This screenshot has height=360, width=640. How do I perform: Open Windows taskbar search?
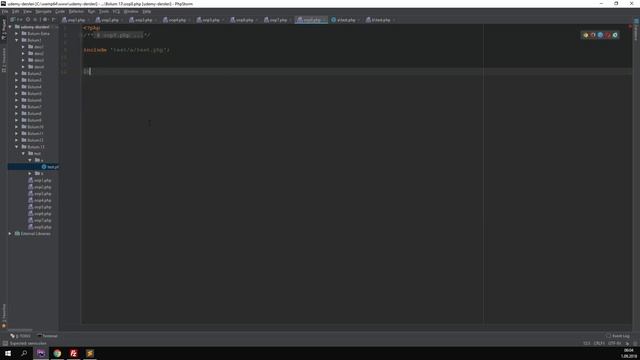pyautogui.click(x=24, y=353)
